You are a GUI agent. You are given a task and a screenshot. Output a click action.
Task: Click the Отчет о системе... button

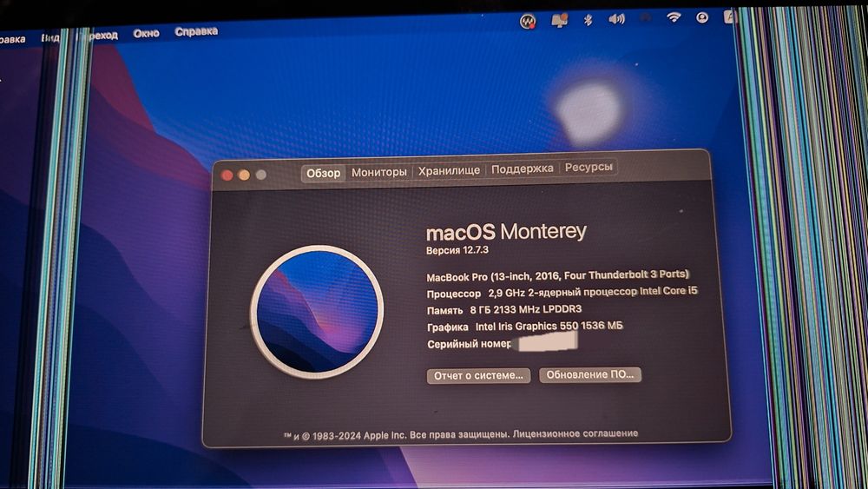(x=478, y=376)
